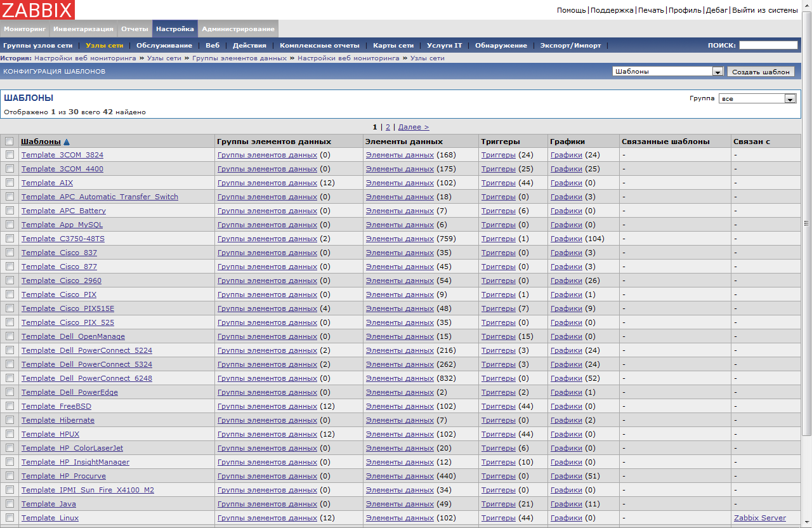
Task: Open the Шаблоны configuration dropdown
Action: click(668, 72)
